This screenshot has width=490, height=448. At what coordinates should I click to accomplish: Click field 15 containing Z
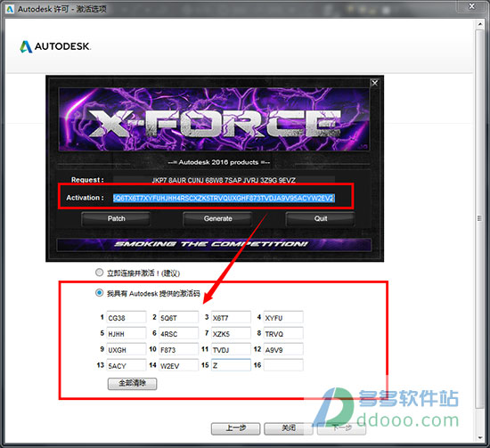pyautogui.click(x=231, y=365)
